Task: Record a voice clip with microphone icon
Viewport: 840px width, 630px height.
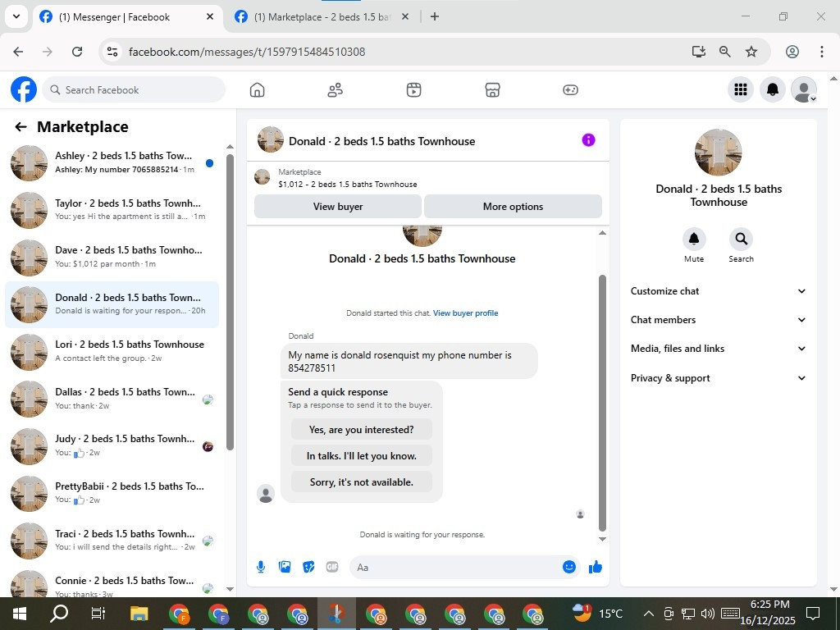Action: pos(261,567)
